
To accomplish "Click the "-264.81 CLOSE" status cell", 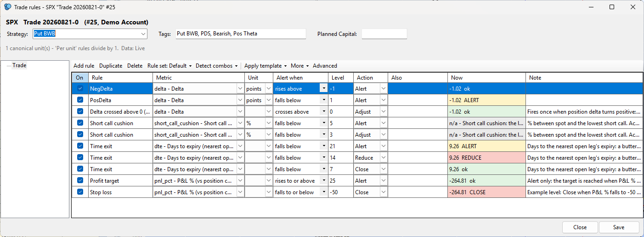I will 486,192.
